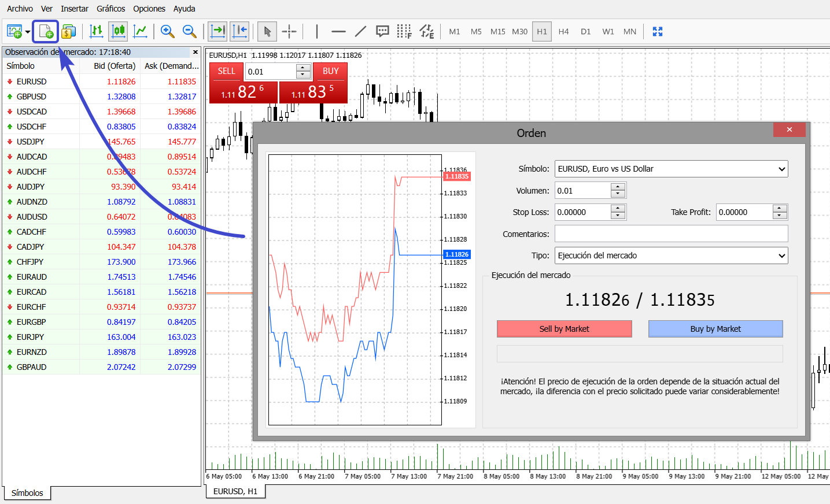The height and width of the screenshot is (504, 830).
Task: Click the New Order toolbar icon
Action: click(x=46, y=31)
